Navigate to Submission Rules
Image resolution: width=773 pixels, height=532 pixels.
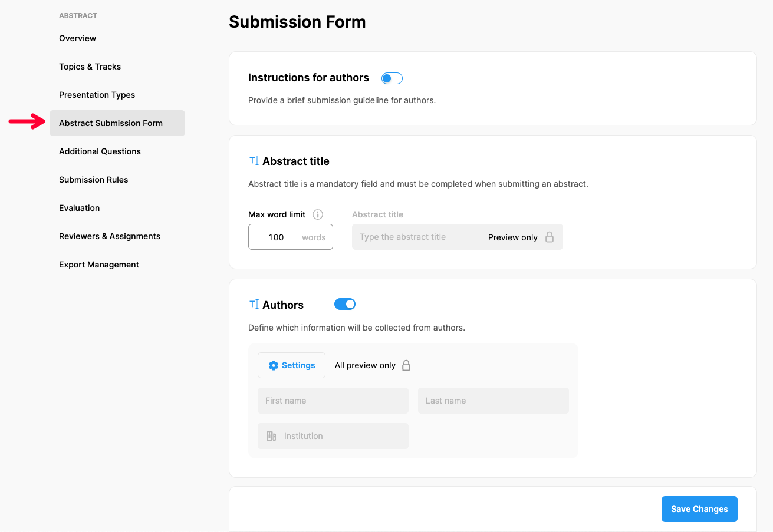coord(93,180)
